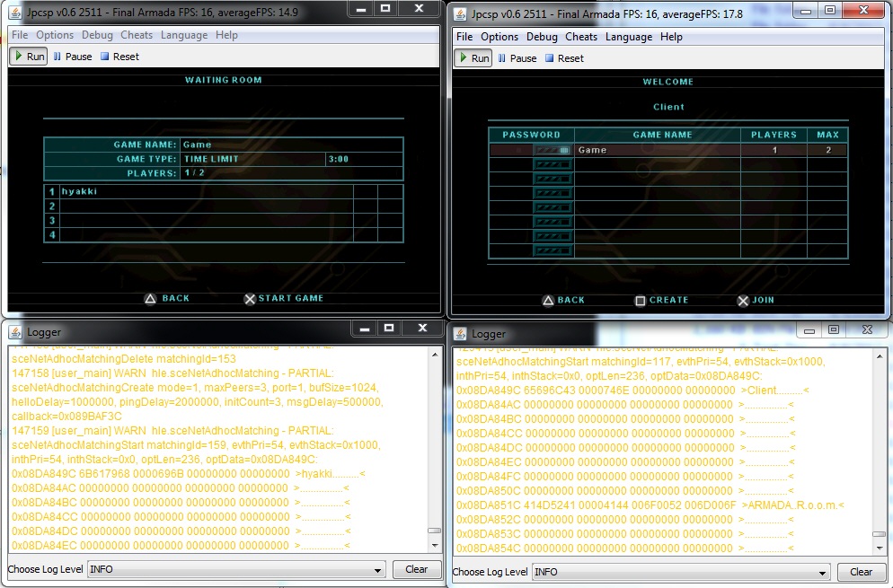This screenshot has width=893, height=588.
Task: Click log line 'sceNetAdhocMatchingDelete matchingId=153'
Action: 124,358
